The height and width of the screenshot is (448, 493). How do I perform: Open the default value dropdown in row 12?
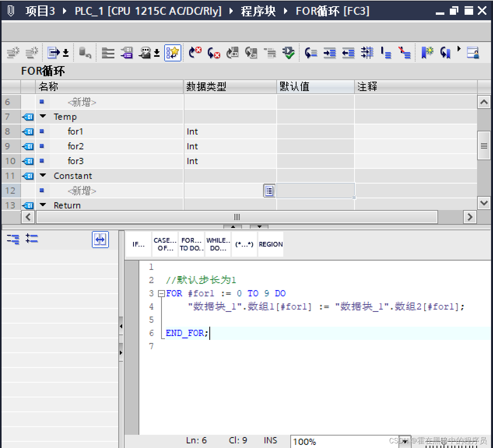[x=269, y=191]
